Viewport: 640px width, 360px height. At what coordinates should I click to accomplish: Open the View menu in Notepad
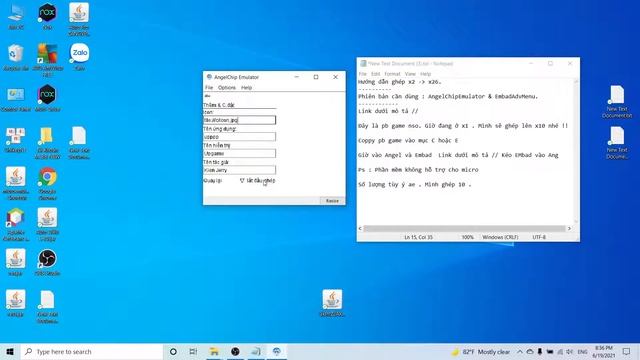coord(410,74)
